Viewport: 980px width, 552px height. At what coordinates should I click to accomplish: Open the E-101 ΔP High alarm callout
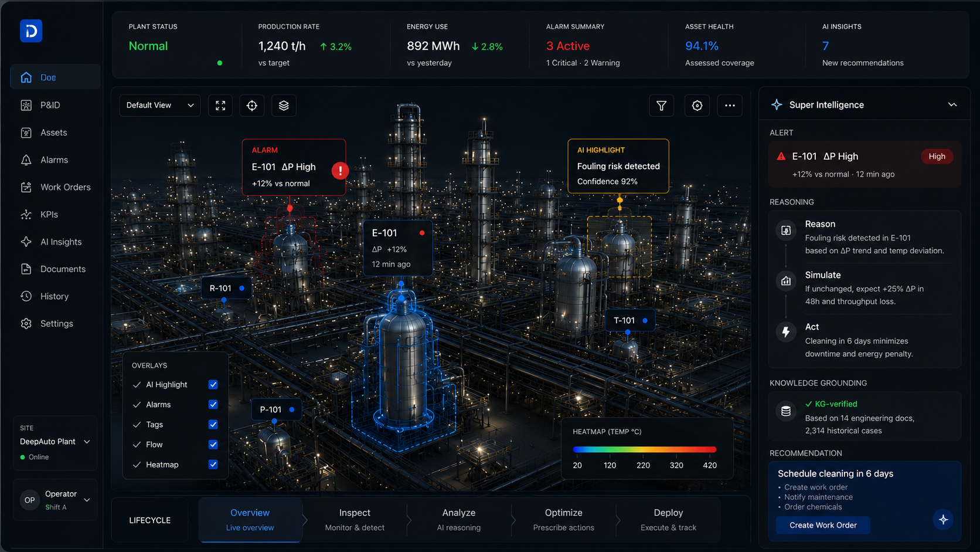tap(294, 167)
